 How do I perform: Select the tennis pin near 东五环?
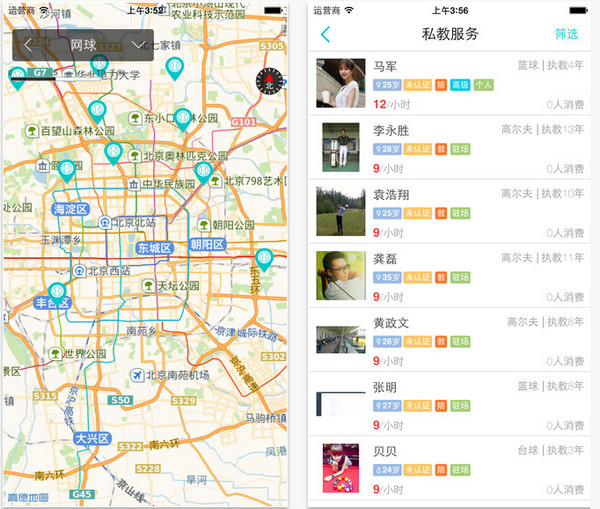click(x=264, y=259)
